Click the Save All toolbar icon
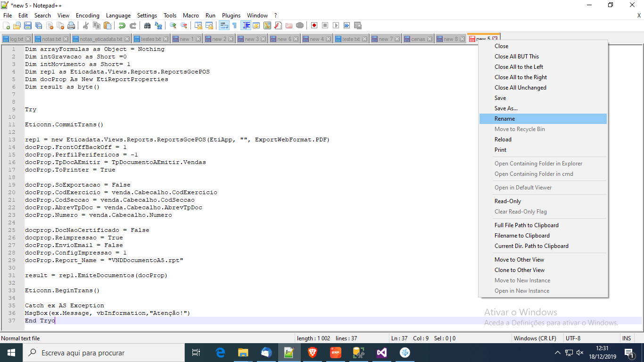This screenshot has height=362, width=644. pos(39,25)
